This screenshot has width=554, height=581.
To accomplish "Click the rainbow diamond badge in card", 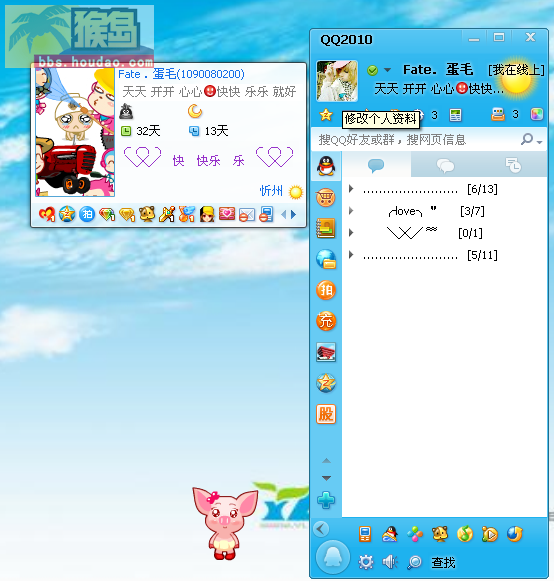I will [x=107, y=214].
